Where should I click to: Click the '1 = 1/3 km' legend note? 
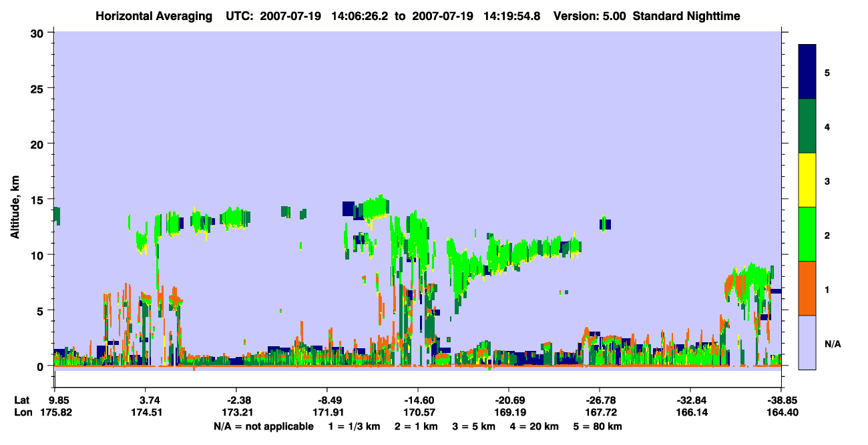[355, 426]
